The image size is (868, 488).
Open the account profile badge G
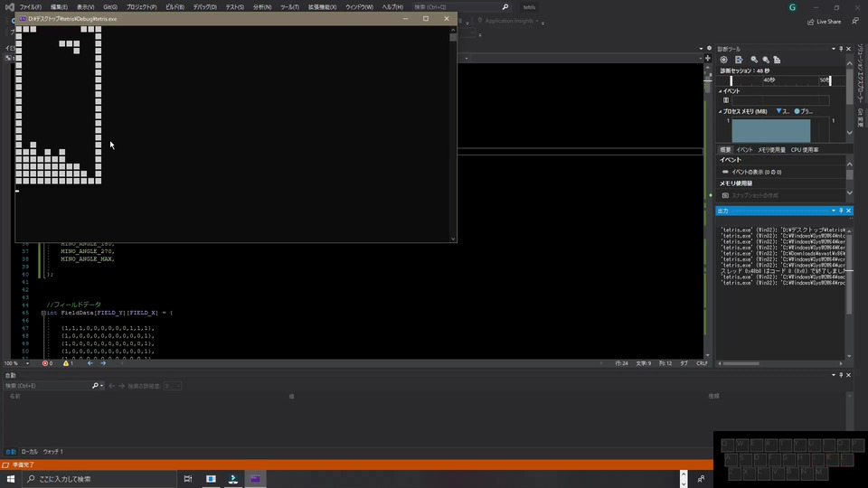(x=792, y=7)
